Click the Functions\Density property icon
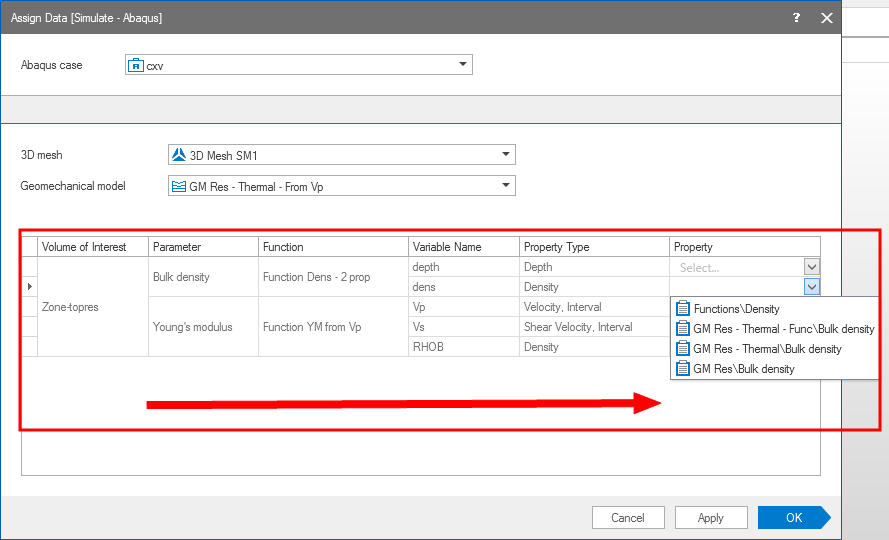Screen dimensions: 889x540 coord(683,309)
